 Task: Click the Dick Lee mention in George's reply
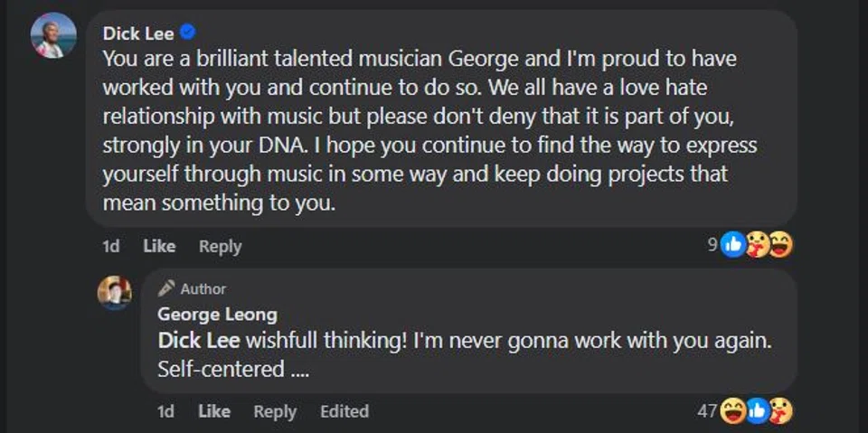click(x=199, y=342)
